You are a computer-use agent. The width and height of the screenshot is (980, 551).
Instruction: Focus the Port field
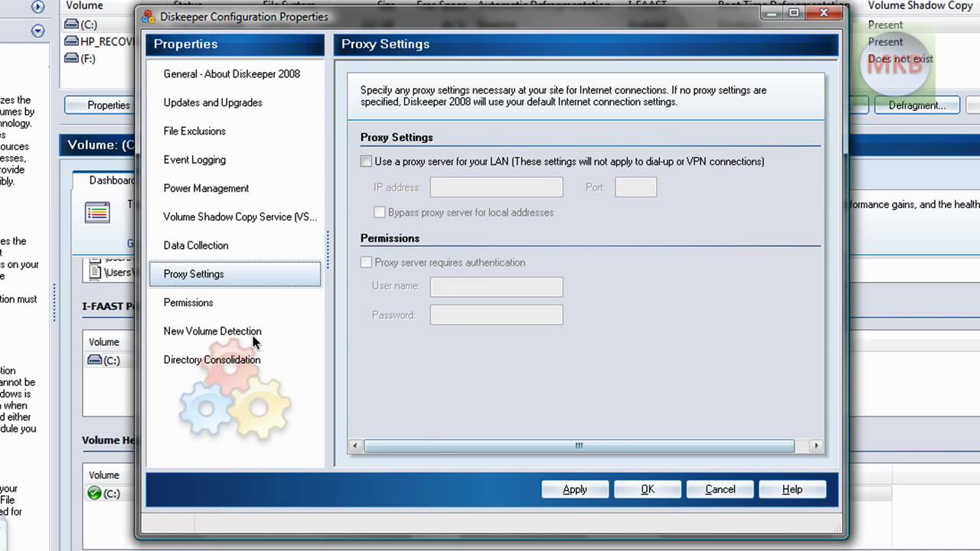pos(635,187)
